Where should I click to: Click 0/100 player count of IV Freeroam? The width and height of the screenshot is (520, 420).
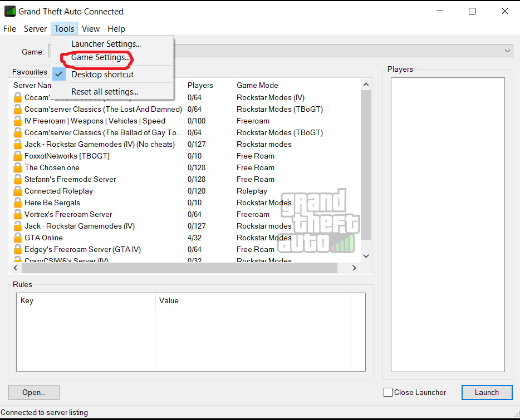pyautogui.click(x=197, y=121)
